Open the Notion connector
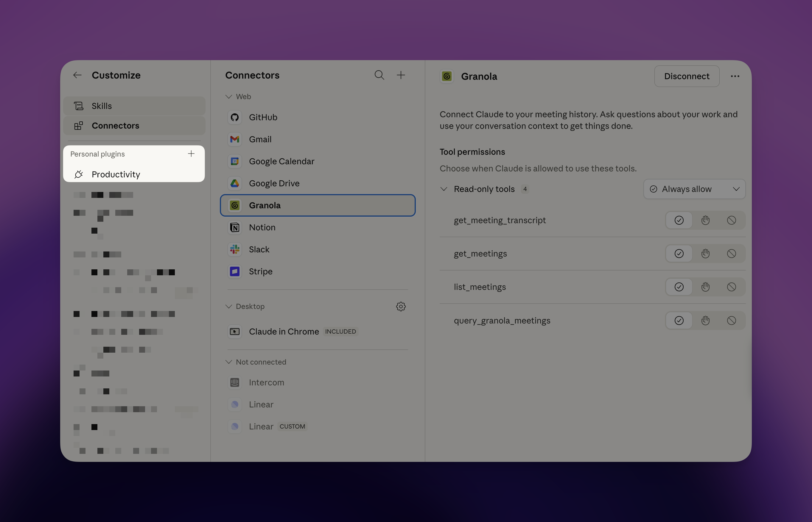The height and width of the screenshot is (522, 812). [x=262, y=227]
